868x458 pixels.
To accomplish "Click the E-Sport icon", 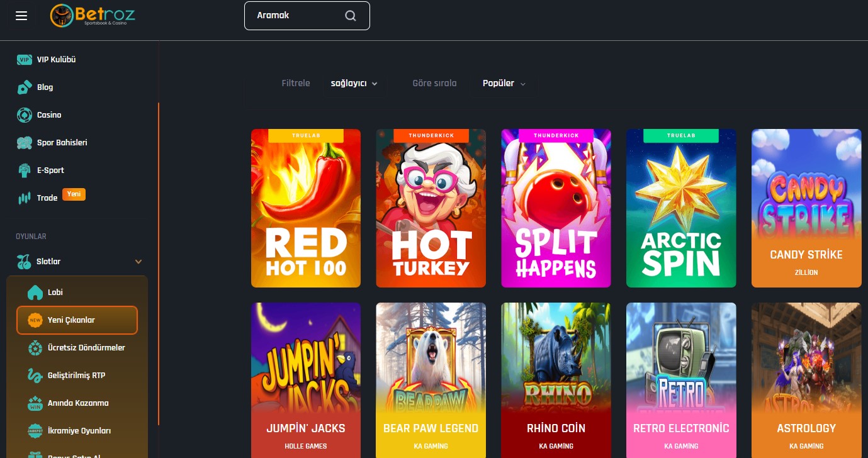I will pyautogui.click(x=25, y=170).
